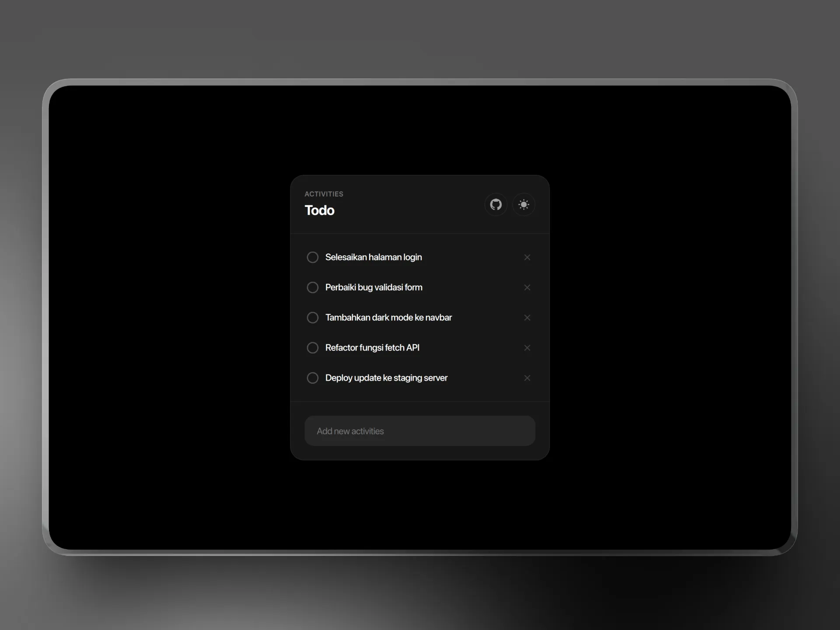Delete 'Deploy update ke staging server' task

click(x=527, y=378)
